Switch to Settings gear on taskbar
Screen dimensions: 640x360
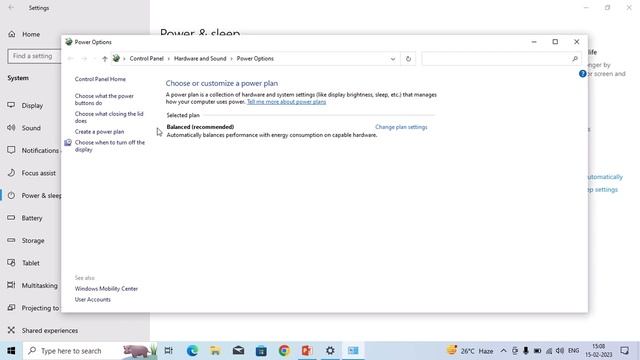click(x=330, y=351)
